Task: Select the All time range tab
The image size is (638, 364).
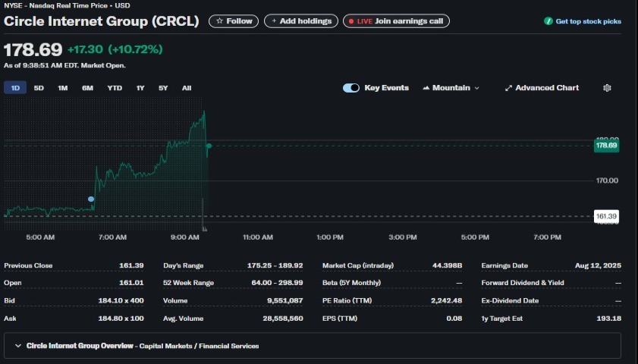Action: click(x=187, y=88)
